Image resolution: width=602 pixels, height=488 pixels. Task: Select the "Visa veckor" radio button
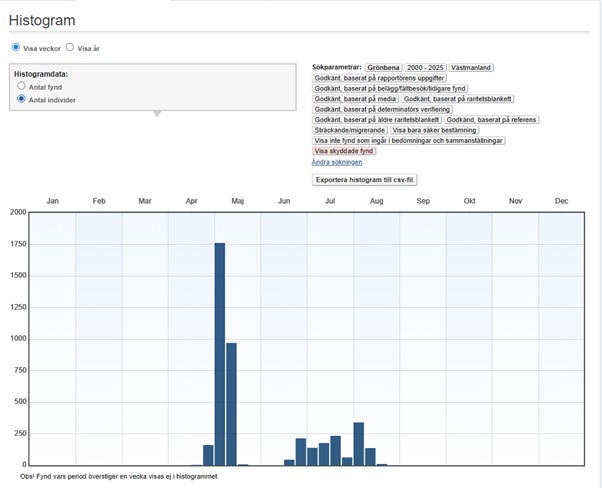[x=16, y=47]
